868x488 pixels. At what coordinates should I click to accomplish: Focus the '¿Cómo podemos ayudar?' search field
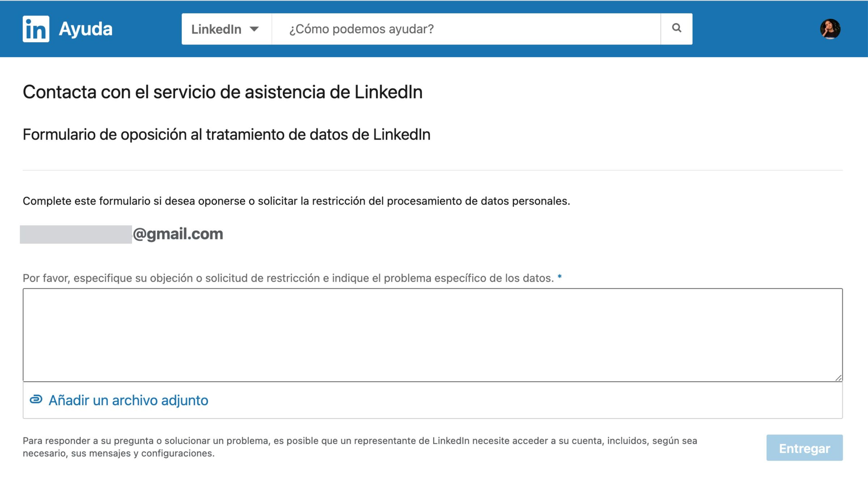point(466,29)
